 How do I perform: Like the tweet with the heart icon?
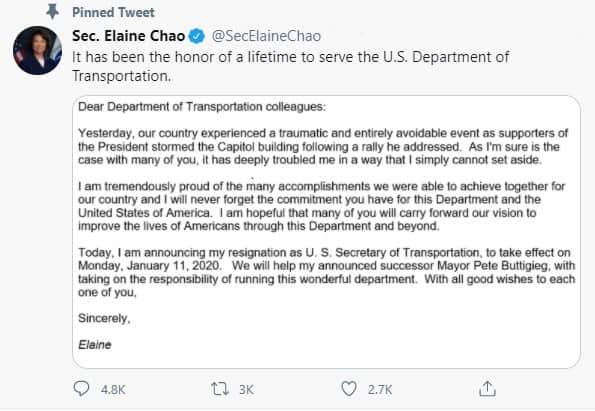coord(349,389)
